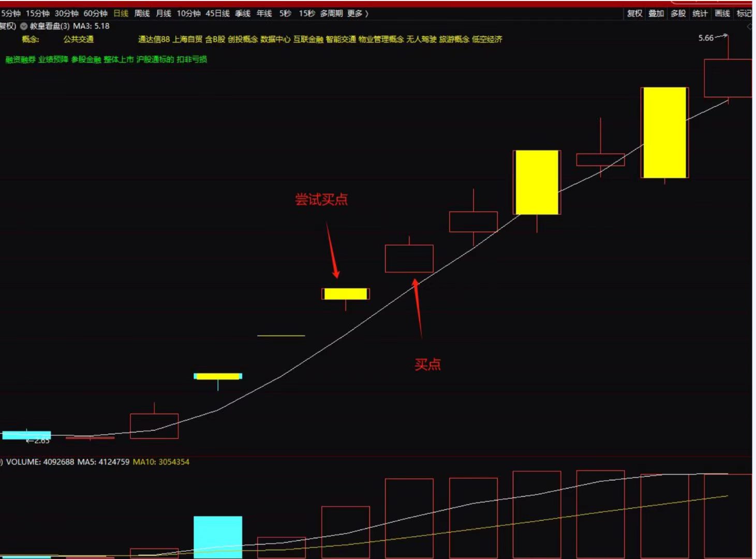Screen dimensions: 756x559
Task: Select the 季线 quarterly period
Action: click(x=243, y=13)
